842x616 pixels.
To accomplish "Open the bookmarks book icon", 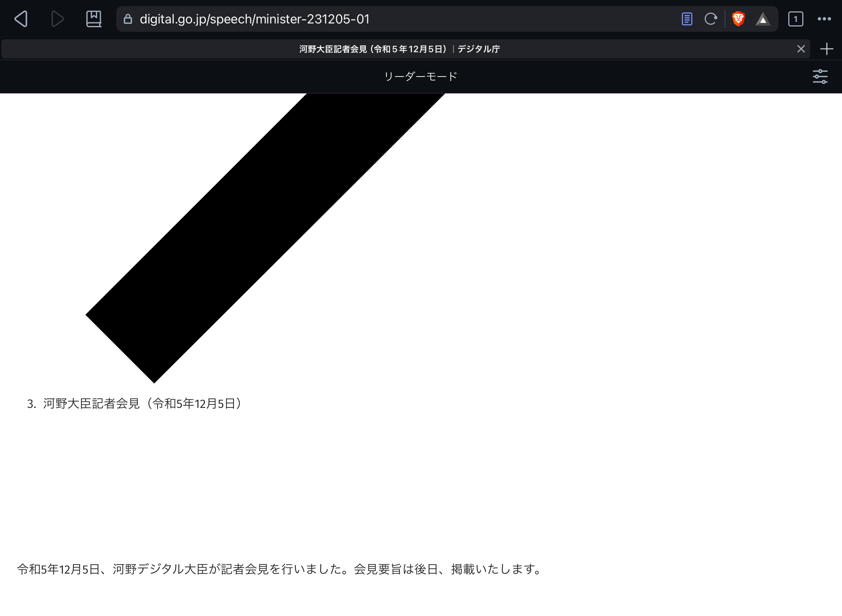I will click(x=94, y=19).
